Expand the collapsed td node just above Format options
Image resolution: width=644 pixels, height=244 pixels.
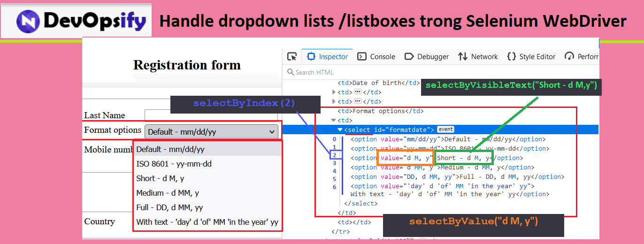point(334,101)
